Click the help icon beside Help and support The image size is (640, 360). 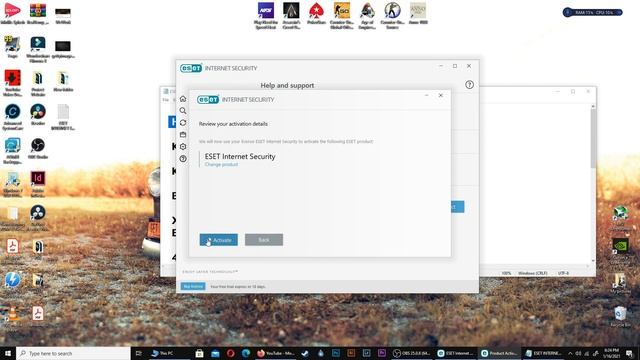point(469,85)
